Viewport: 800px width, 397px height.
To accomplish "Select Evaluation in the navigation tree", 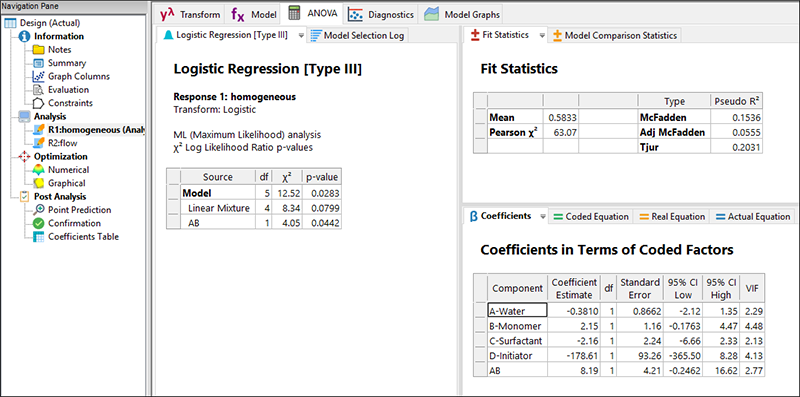I will (x=68, y=90).
